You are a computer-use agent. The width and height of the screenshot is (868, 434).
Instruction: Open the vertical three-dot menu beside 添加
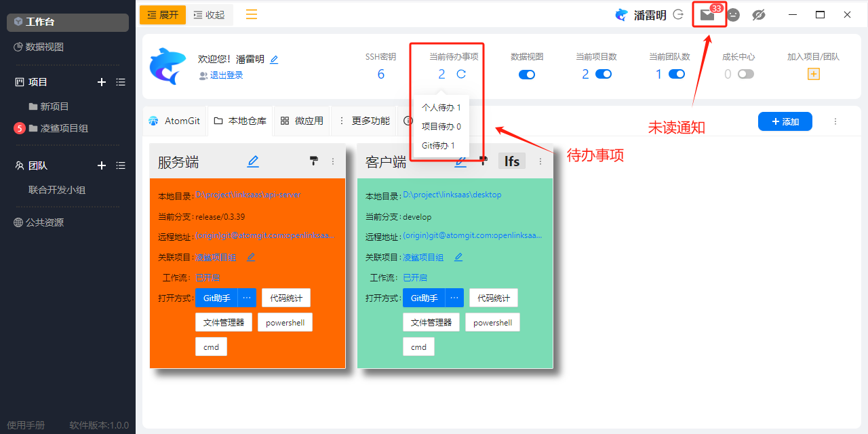(x=835, y=121)
